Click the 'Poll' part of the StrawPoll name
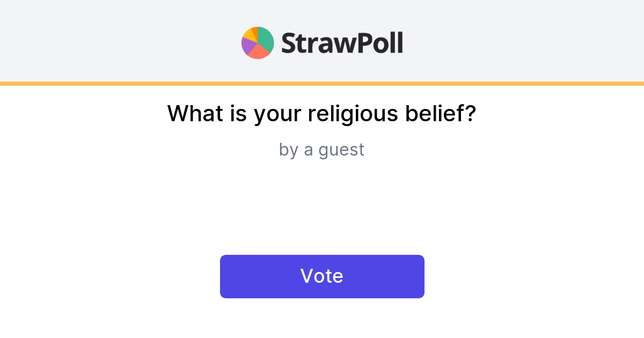This screenshot has height=338, width=644. click(379, 43)
